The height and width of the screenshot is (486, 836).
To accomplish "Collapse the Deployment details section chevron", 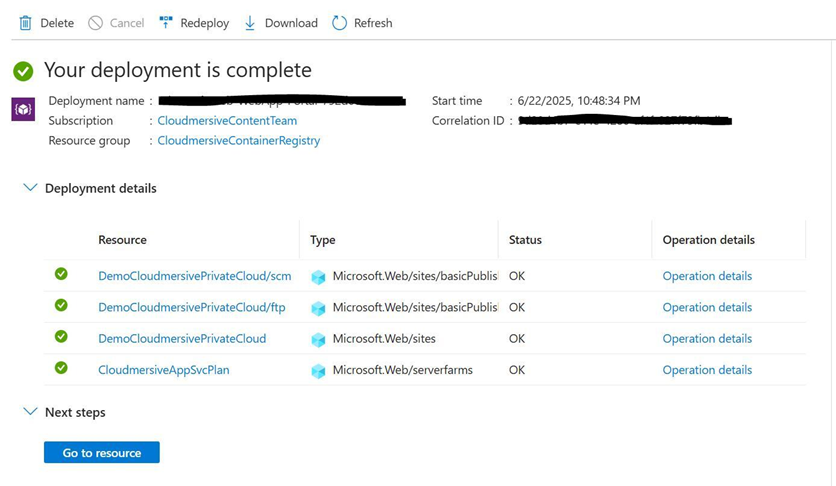I will 30,188.
